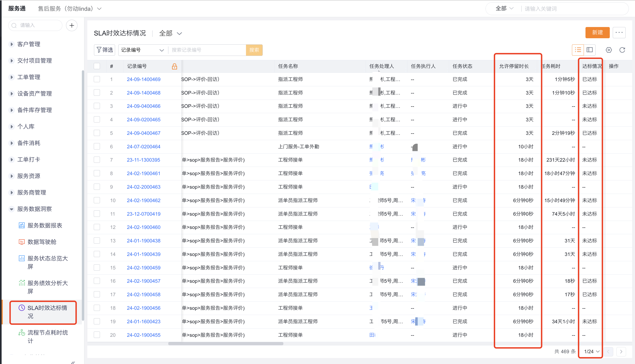The width and height of the screenshot is (635, 364).
Task: Check row 2 checkbox for 24-09-1400468
Action: pyautogui.click(x=97, y=93)
